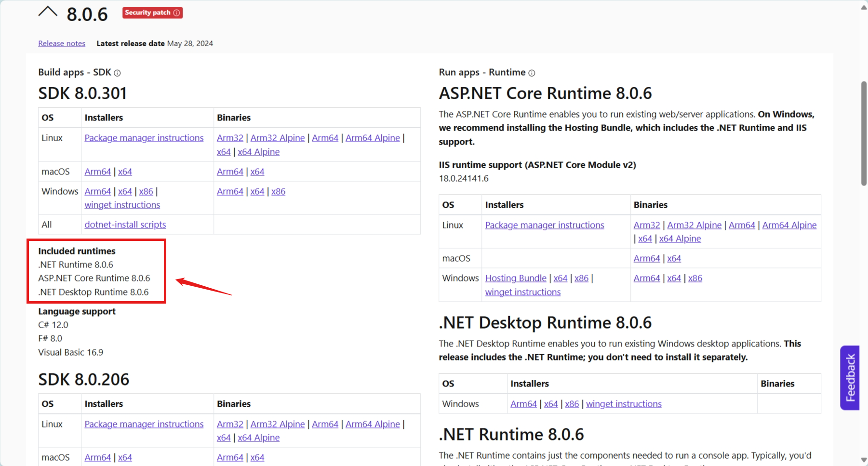Image resolution: width=868 pixels, height=466 pixels.
Task: Download ASP.NET Core Runtime Windows x64 binary
Action: pyautogui.click(x=674, y=278)
